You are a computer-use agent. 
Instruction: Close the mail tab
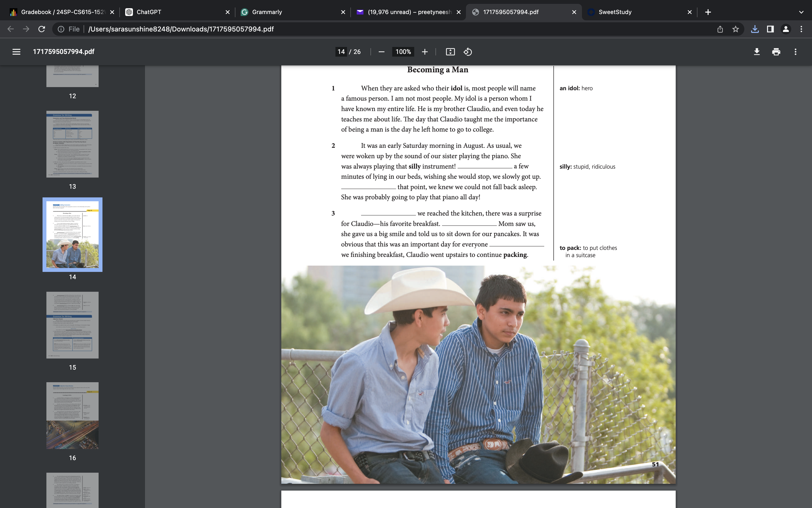point(459,12)
